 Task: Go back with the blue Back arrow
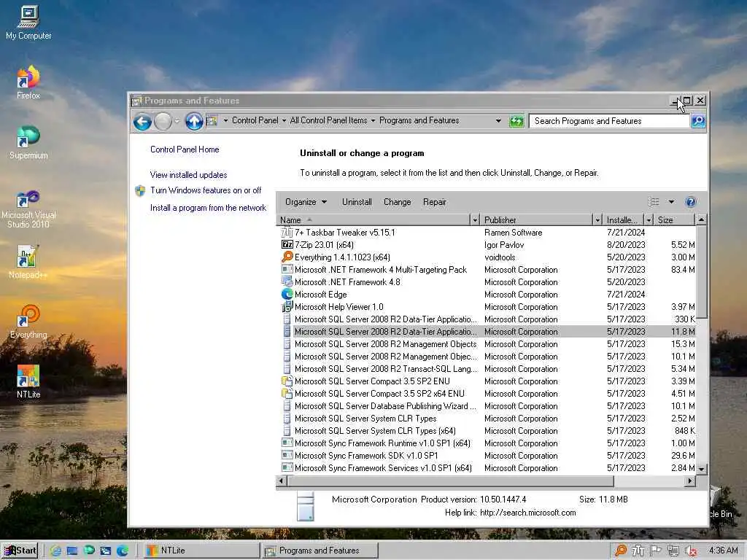coord(142,122)
